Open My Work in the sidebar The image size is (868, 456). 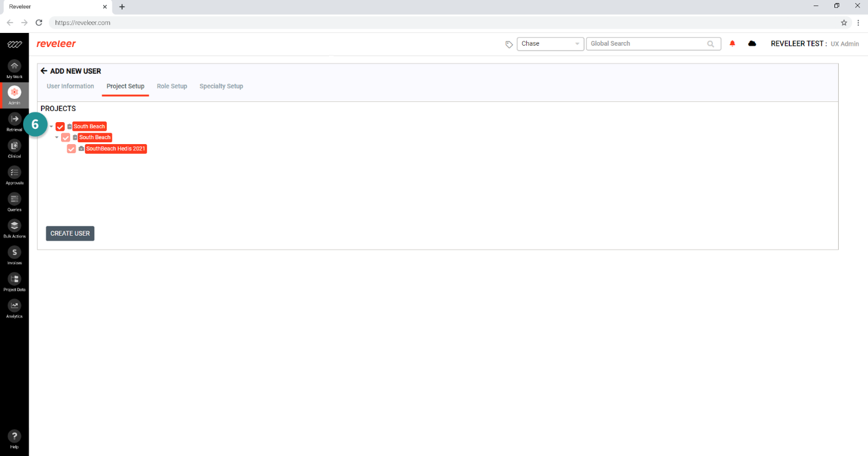14,69
